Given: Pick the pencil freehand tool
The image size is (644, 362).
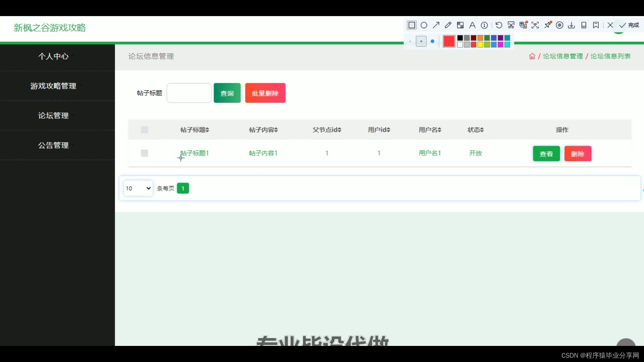Looking at the screenshot, I should point(448,25).
